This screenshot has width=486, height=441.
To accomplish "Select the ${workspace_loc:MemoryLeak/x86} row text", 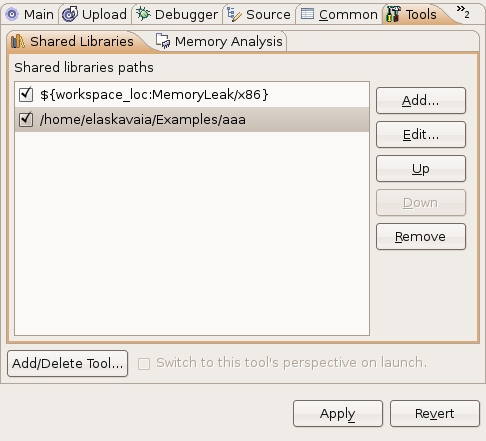I will (154, 95).
